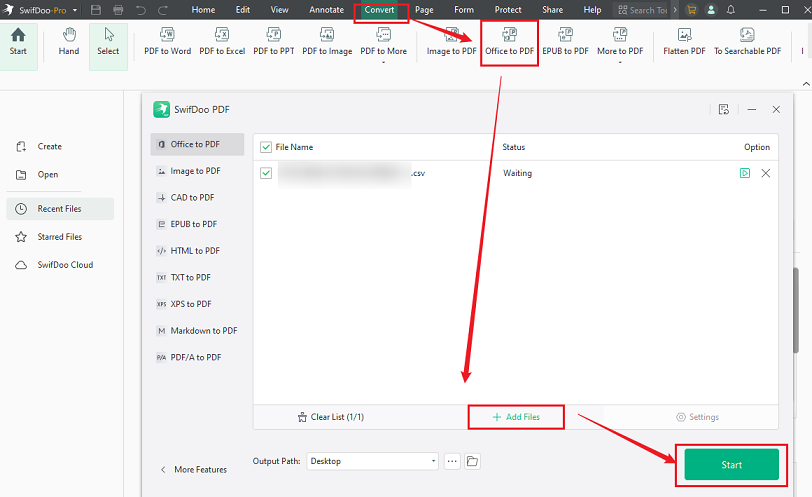Click the green convert icon for .csv row
812x497 pixels.
745,173
